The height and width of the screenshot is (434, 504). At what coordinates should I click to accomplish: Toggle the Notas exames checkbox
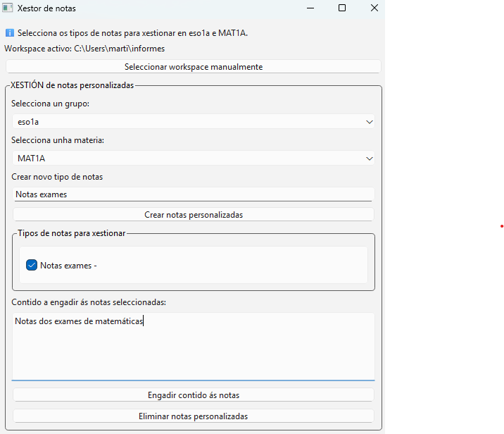[x=31, y=266]
